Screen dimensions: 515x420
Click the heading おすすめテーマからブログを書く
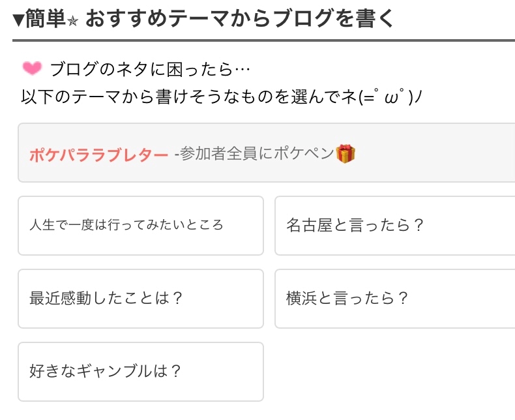240,18
